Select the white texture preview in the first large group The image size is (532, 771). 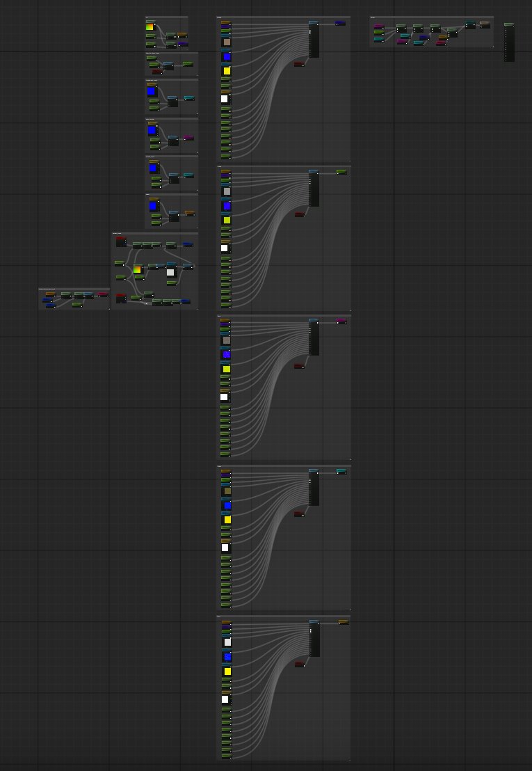coord(225,99)
